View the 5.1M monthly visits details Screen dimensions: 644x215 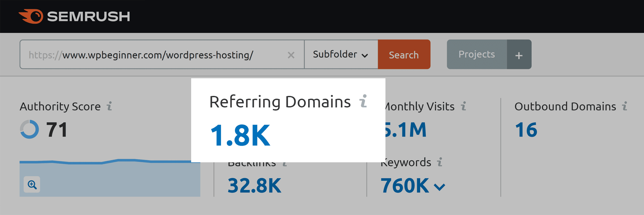pyautogui.click(x=405, y=130)
